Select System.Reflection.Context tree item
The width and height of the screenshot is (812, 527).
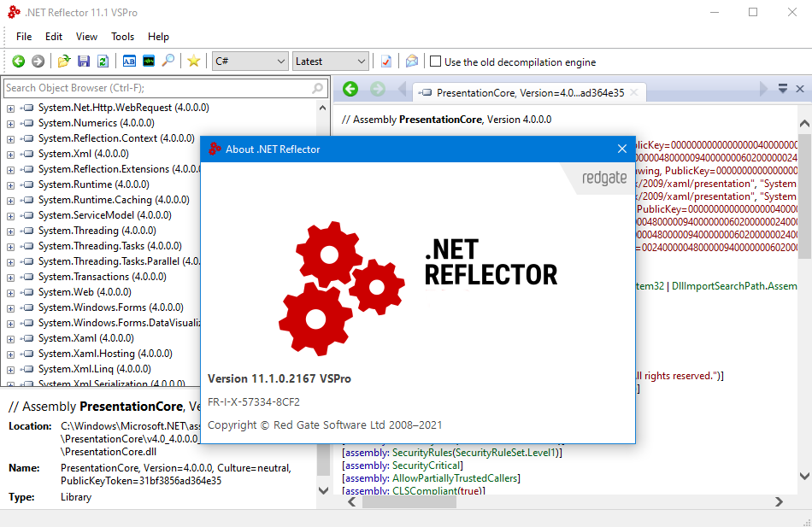(116, 138)
